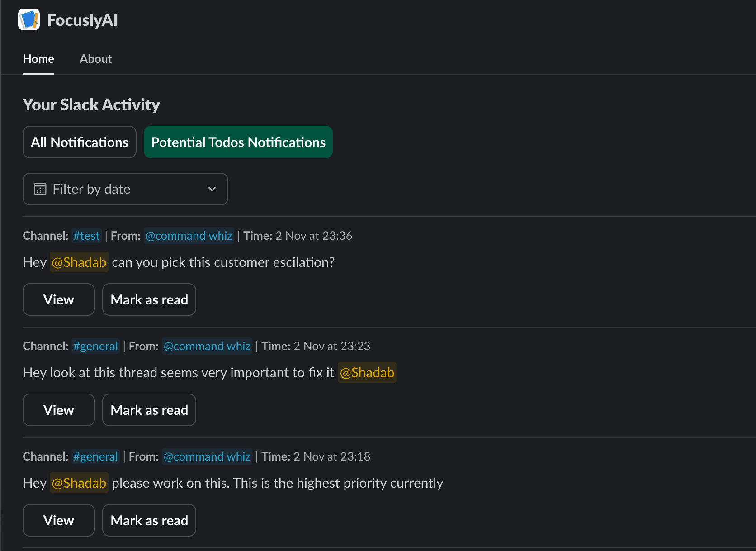The height and width of the screenshot is (551, 756).
Task: Click @Shadab mention in customer escalation message
Action: [79, 262]
